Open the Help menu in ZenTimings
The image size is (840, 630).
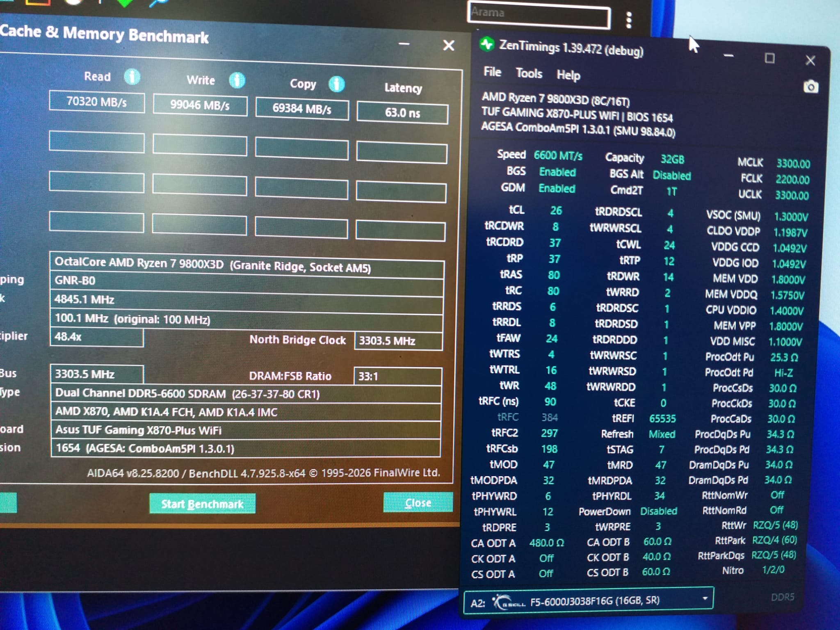[568, 75]
